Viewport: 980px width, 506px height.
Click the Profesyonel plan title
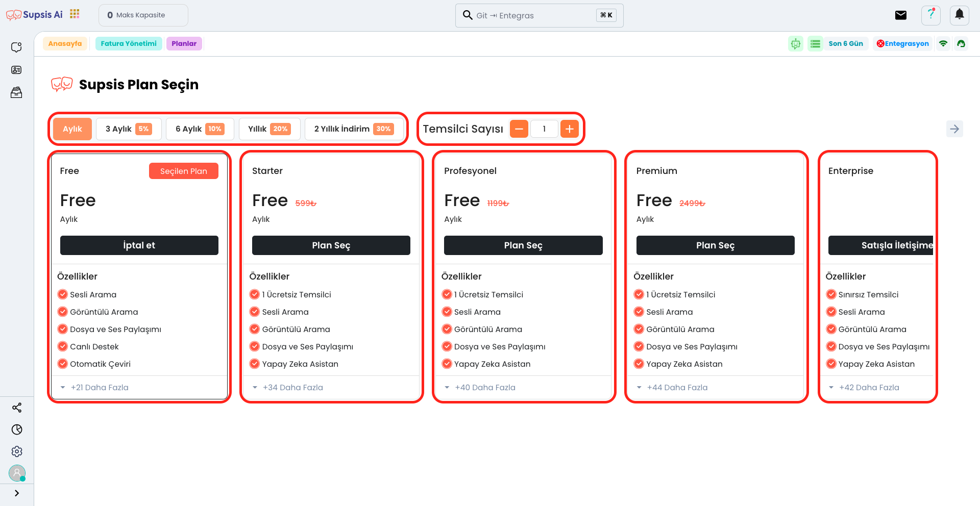click(x=470, y=171)
